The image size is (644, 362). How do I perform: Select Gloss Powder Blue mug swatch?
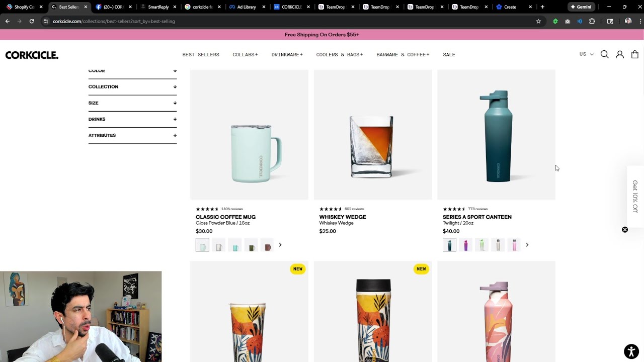[202, 245]
